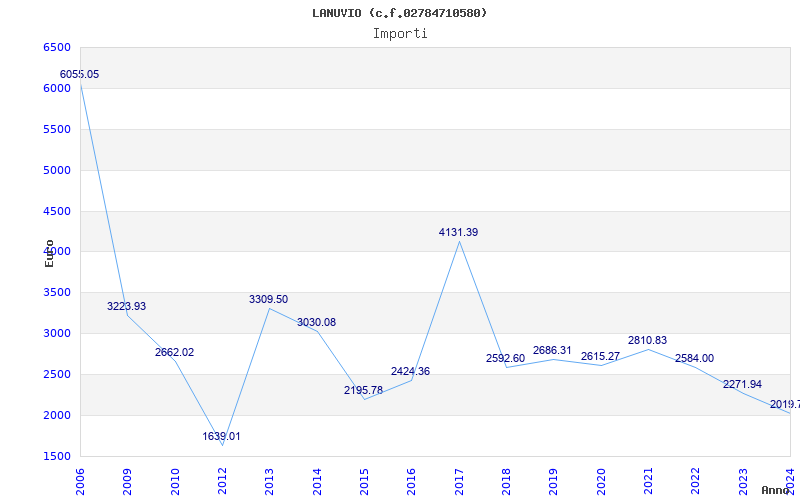Screen dimensions: 800x500
Task: Click the 5000 y-axis tick label
Action: pyautogui.click(x=57, y=170)
